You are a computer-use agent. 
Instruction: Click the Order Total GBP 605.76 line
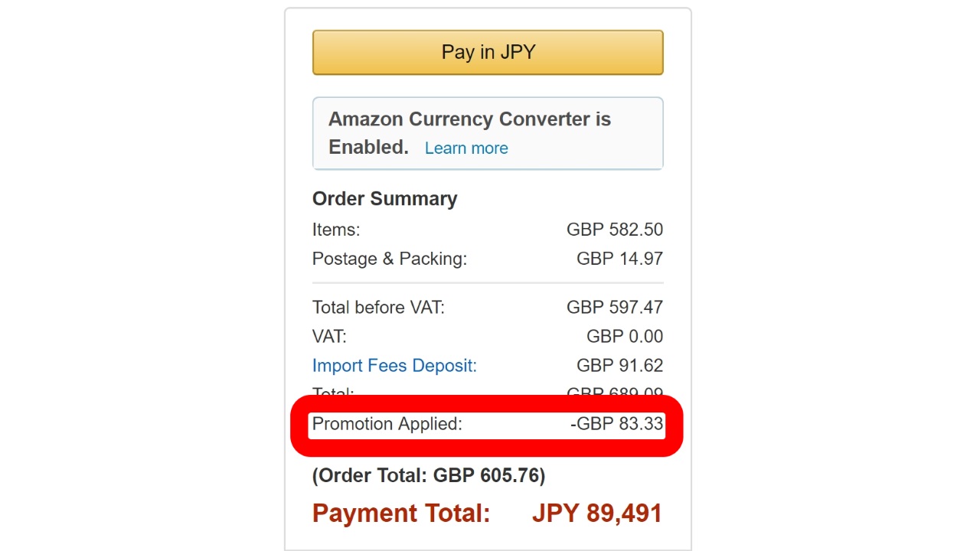tap(429, 476)
